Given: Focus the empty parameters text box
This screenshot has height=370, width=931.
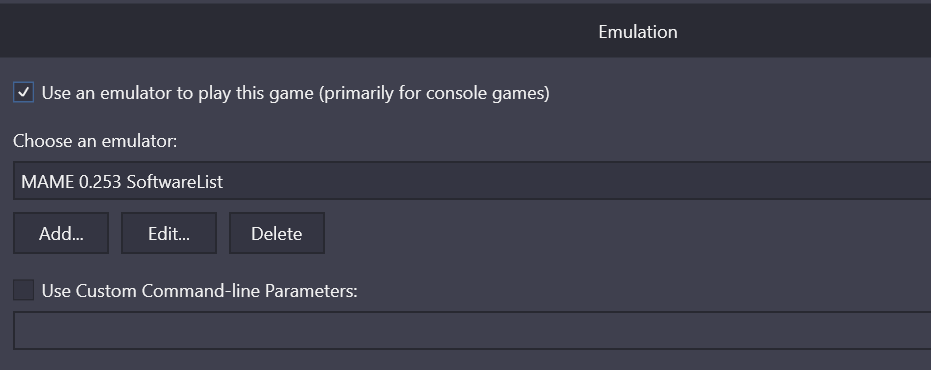Looking at the screenshot, I should [472, 330].
